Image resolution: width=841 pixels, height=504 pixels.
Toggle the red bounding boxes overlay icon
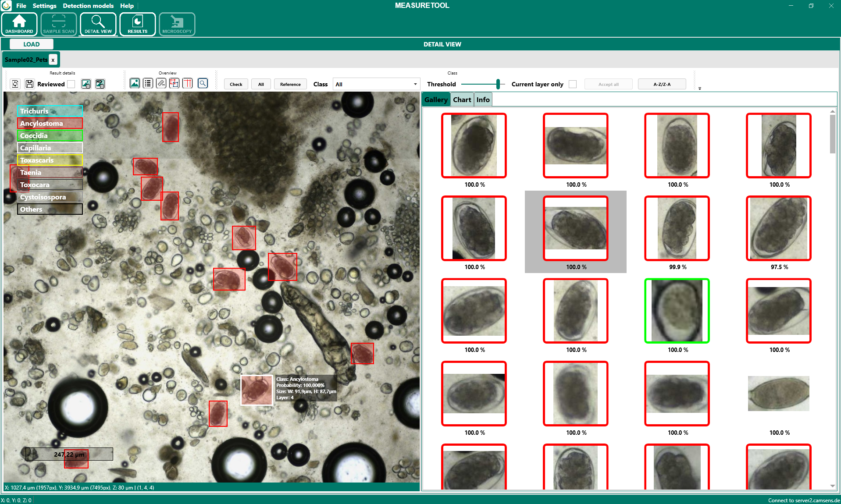[174, 83]
